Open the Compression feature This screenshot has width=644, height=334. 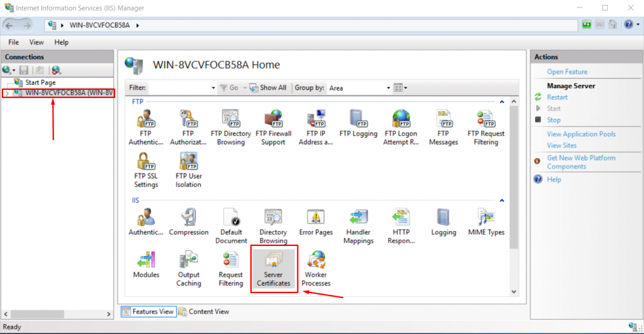point(189,222)
